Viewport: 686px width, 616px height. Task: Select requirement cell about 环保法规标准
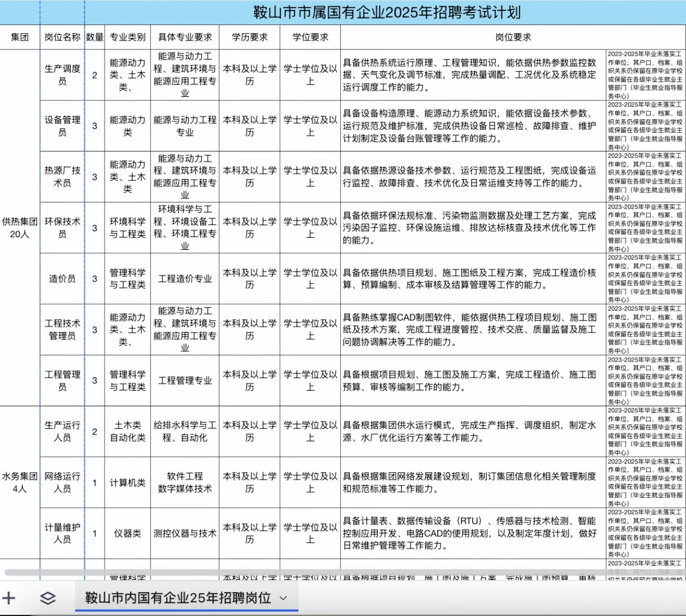[x=473, y=228]
